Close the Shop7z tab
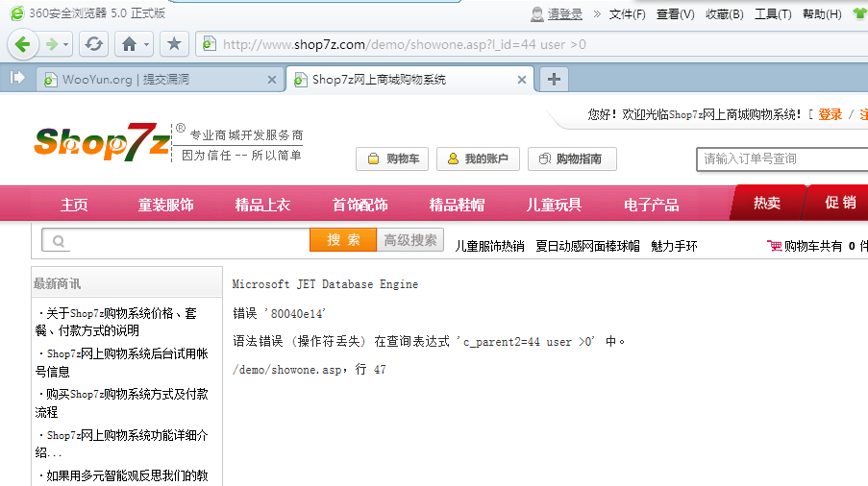The image size is (868, 486). tap(521, 80)
